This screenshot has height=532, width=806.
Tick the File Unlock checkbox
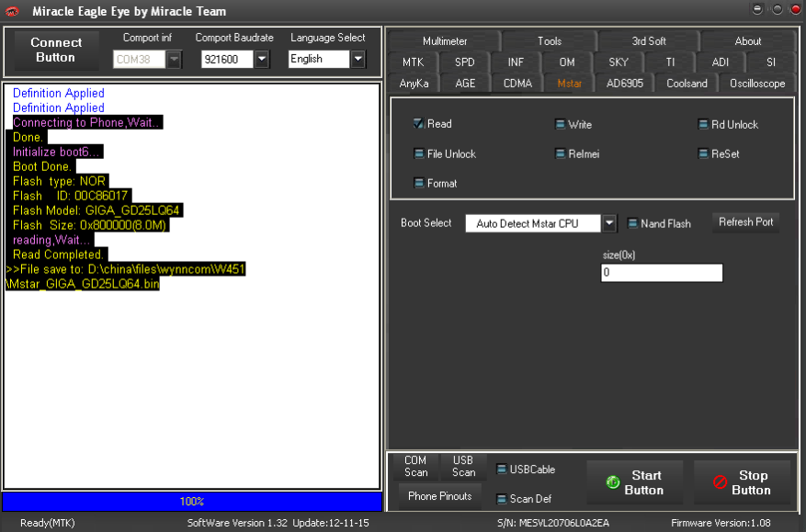click(x=418, y=153)
